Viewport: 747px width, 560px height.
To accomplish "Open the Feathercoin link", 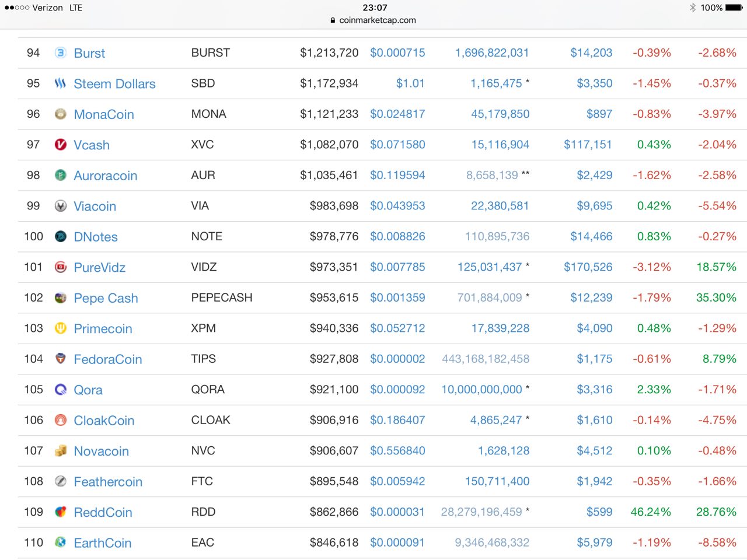I will [x=108, y=482].
